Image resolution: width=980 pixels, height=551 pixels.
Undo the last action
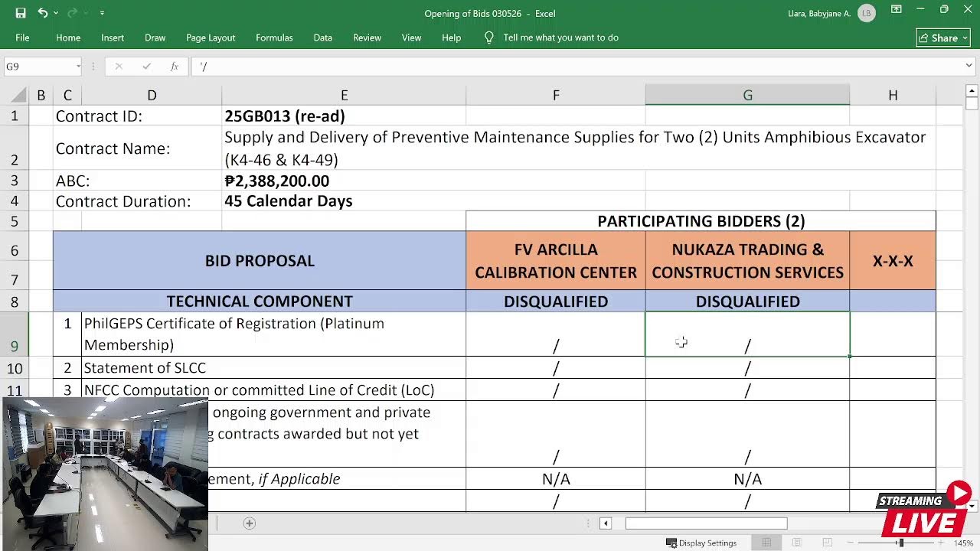(42, 13)
